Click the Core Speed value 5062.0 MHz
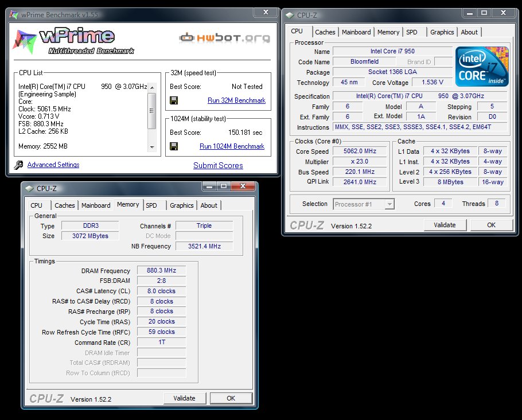Image resolution: width=522 pixels, height=420 pixels. pos(360,151)
